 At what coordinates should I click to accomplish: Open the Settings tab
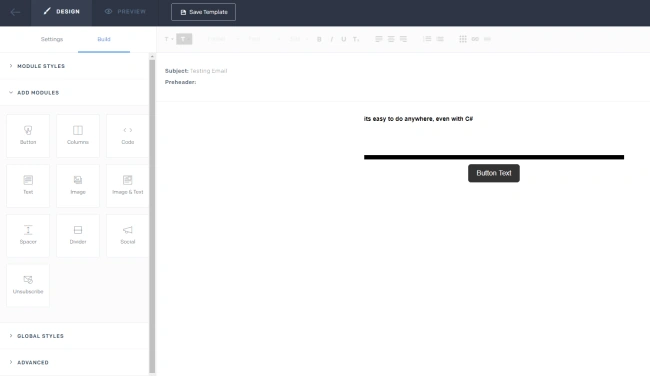(x=52, y=39)
